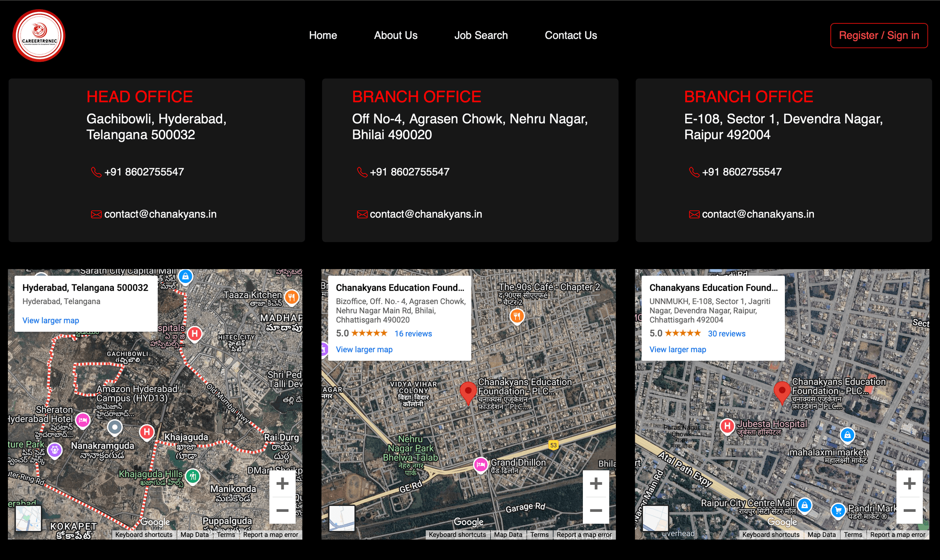Click Report a map error on Bhilai map
Viewport: 940px width, 560px height.
point(584,535)
